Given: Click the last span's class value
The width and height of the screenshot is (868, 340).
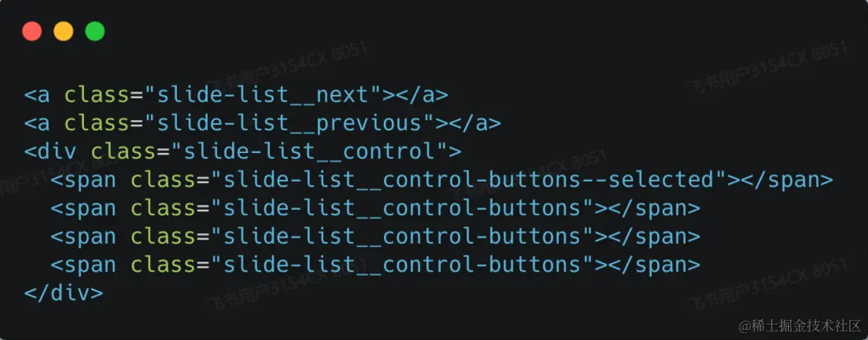Looking at the screenshot, I should coord(402,265).
